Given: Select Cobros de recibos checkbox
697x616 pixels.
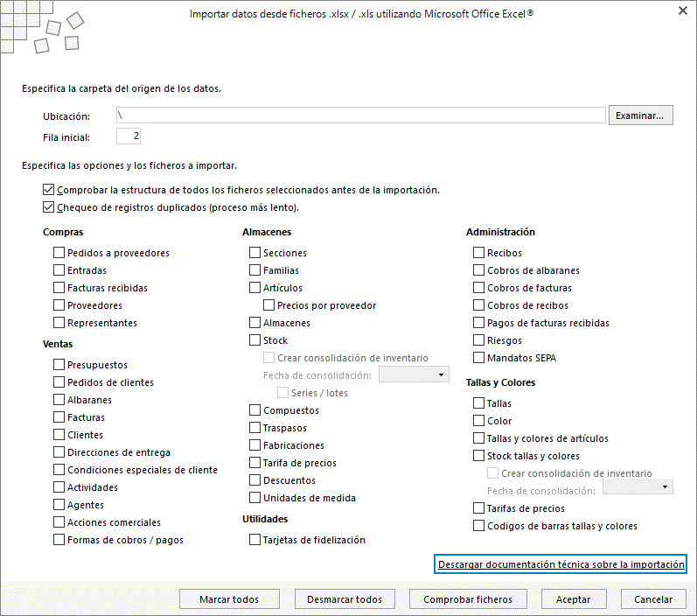Looking at the screenshot, I should tap(478, 305).
